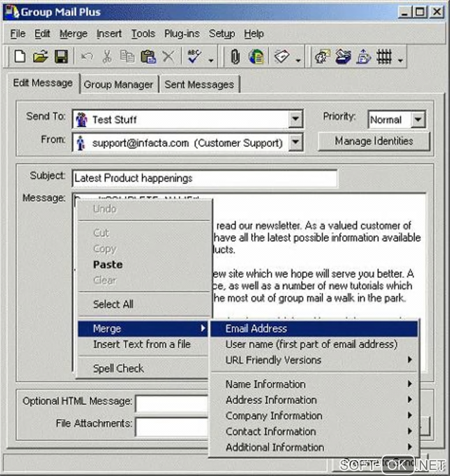The height and width of the screenshot is (476, 450).
Task: Open the Edit menu
Action: 42,33
